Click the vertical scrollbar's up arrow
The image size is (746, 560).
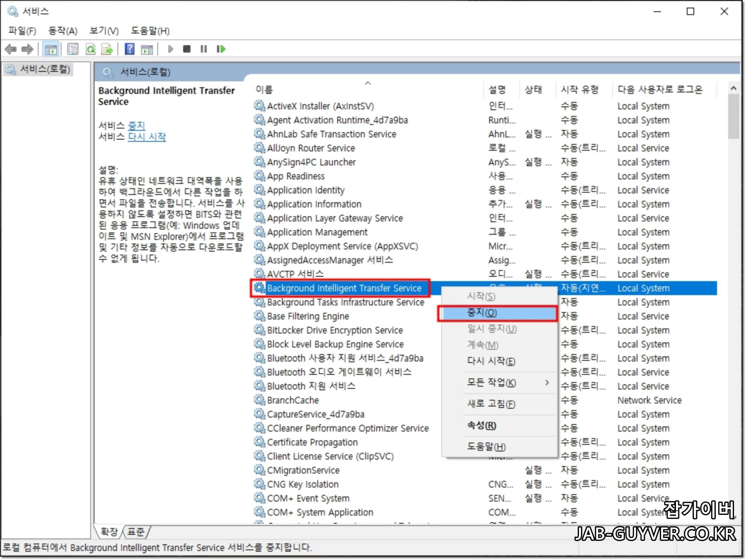733,88
